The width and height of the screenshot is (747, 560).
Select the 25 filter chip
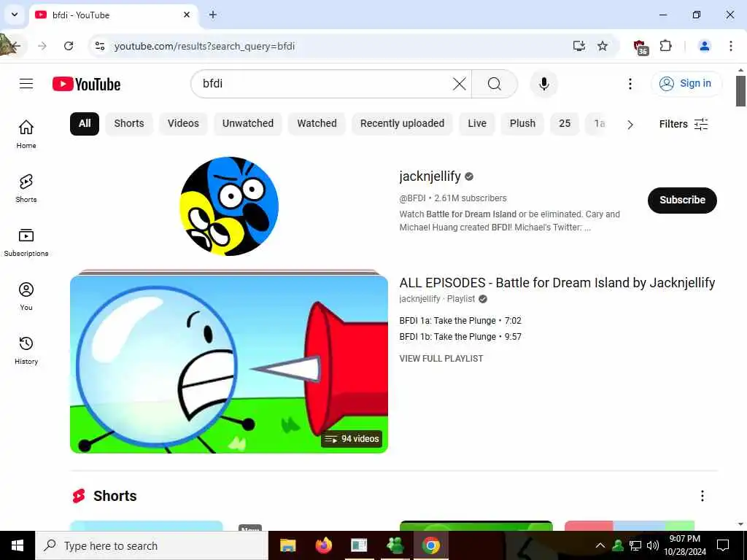click(565, 124)
